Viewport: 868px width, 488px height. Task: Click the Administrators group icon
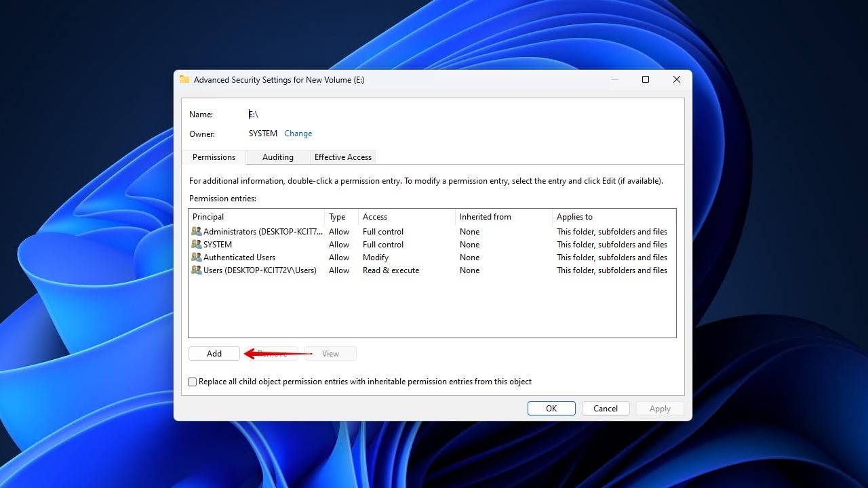pos(197,232)
